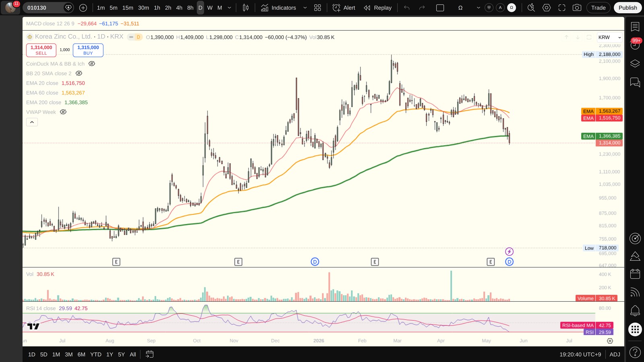Select the 15m timeframe

click(128, 8)
